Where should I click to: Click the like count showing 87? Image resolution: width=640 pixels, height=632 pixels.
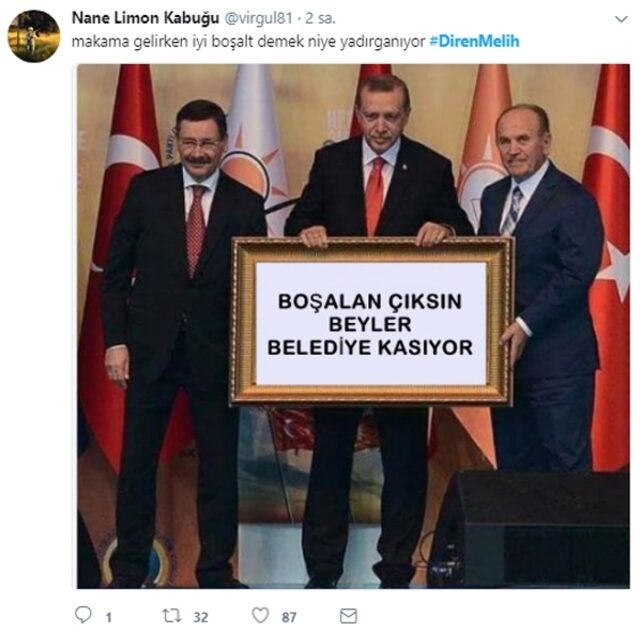289,617
